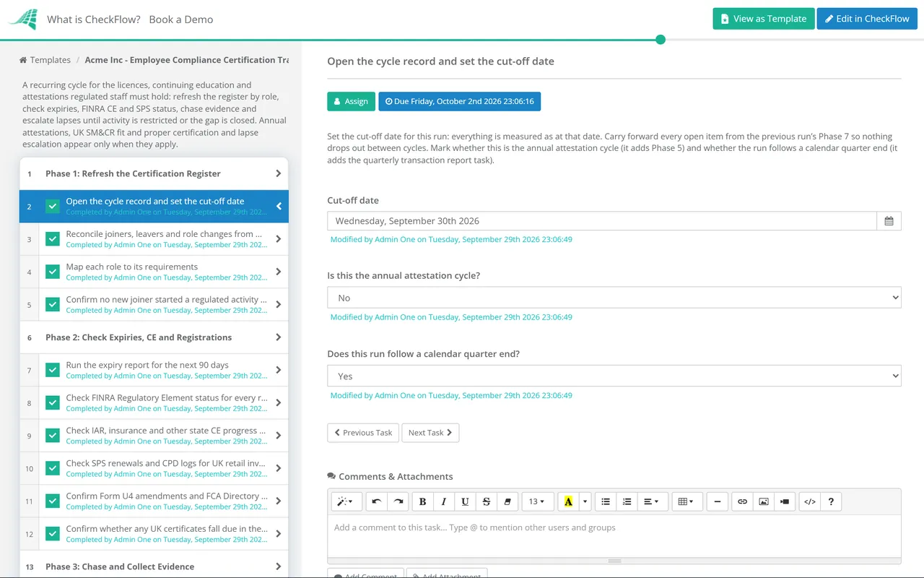
Task: Clear formatting with the eraser icon
Action: pos(507,501)
